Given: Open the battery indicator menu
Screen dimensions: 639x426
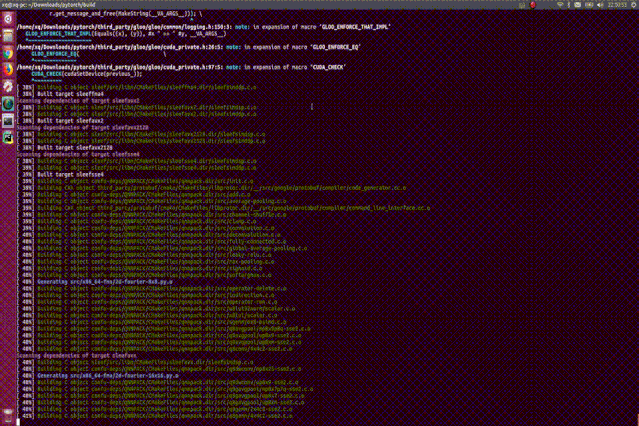Looking at the screenshot, I should (x=589, y=5).
